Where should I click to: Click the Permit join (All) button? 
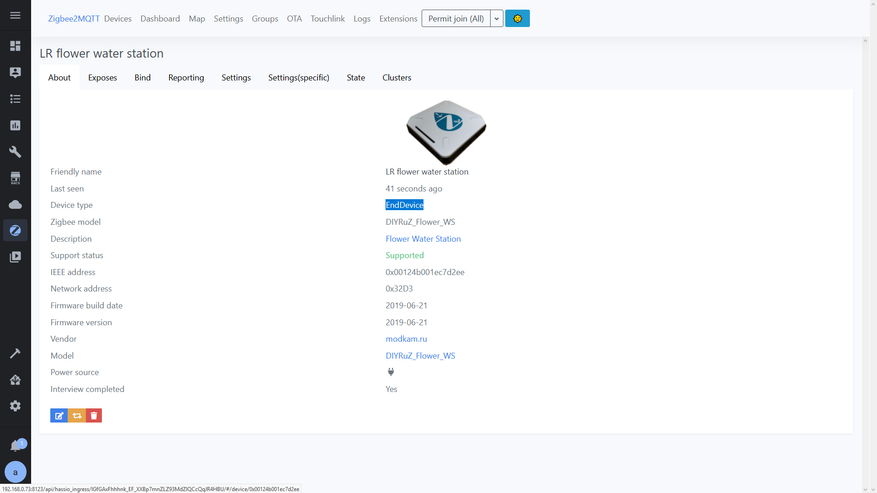[456, 19]
